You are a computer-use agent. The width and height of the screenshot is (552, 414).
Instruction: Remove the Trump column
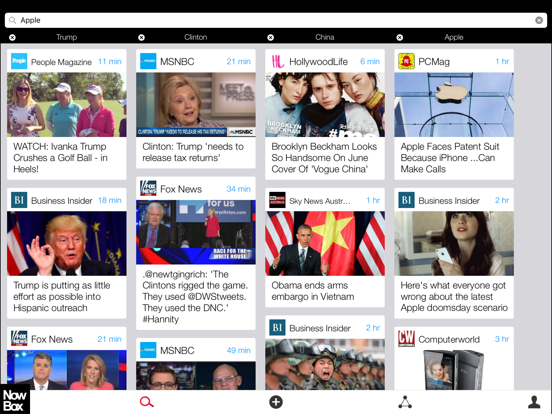[12, 37]
